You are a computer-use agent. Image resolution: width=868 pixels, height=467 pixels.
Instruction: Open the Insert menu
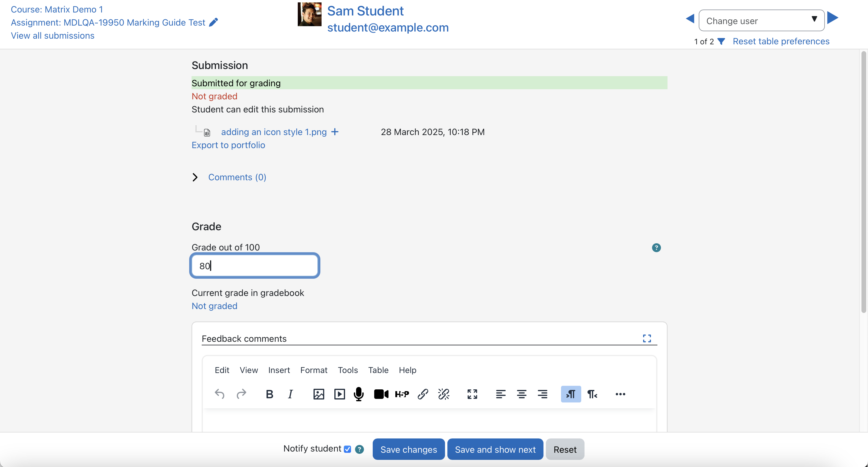(279, 370)
